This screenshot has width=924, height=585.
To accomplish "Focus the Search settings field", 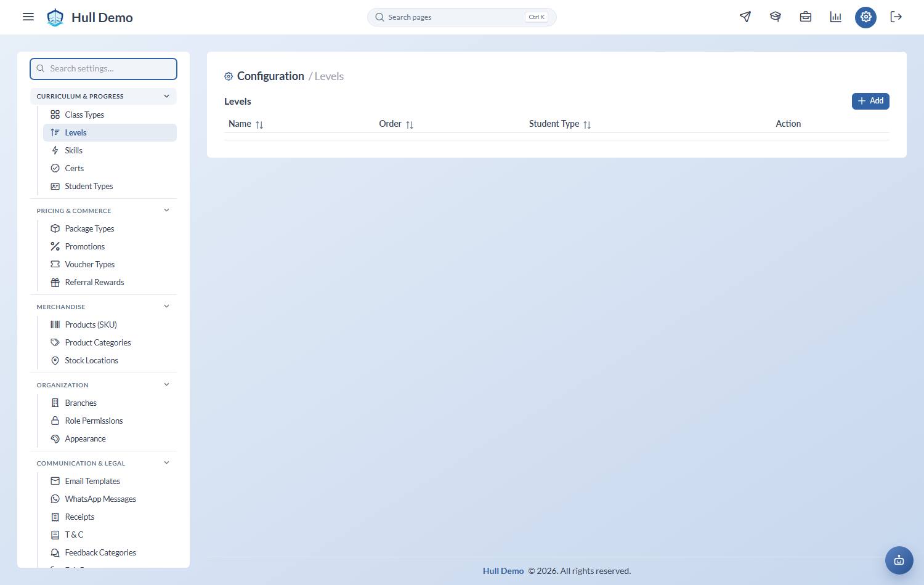I will pos(103,69).
